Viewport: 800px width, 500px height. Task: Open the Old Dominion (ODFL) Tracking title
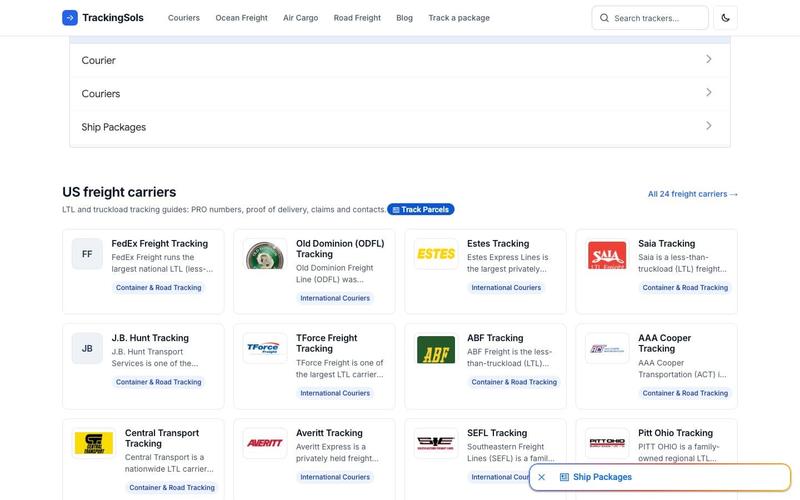340,248
